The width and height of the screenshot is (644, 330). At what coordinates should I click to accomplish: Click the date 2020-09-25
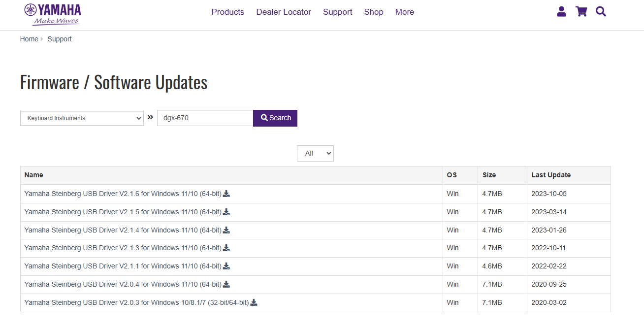[x=549, y=284]
